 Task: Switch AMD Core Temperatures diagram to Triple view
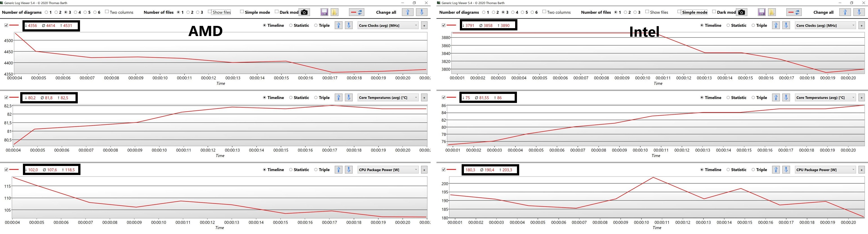[x=316, y=98]
